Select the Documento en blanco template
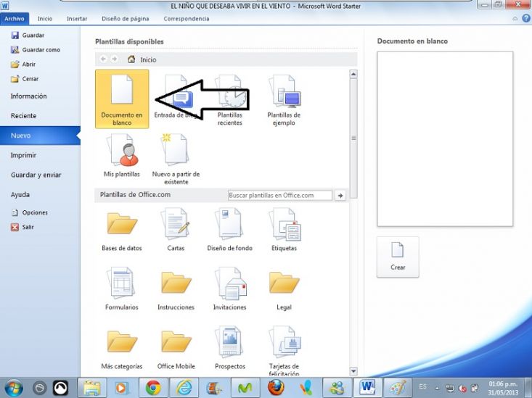Screen dimensions: 532x398 tap(122, 99)
